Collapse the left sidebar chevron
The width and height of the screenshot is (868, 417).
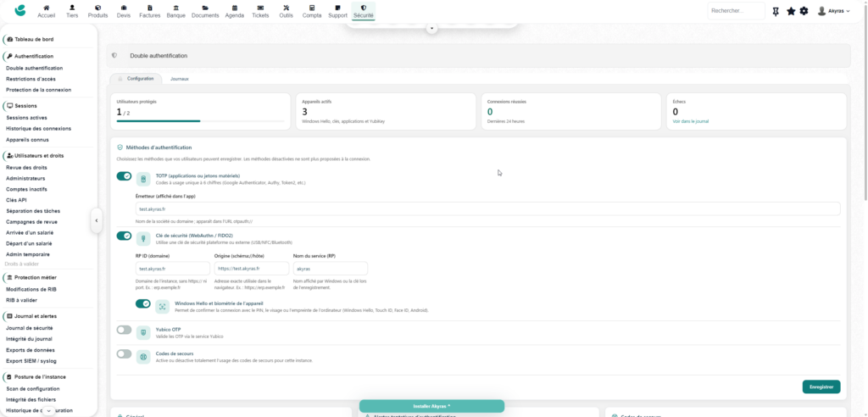[x=97, y=220]
